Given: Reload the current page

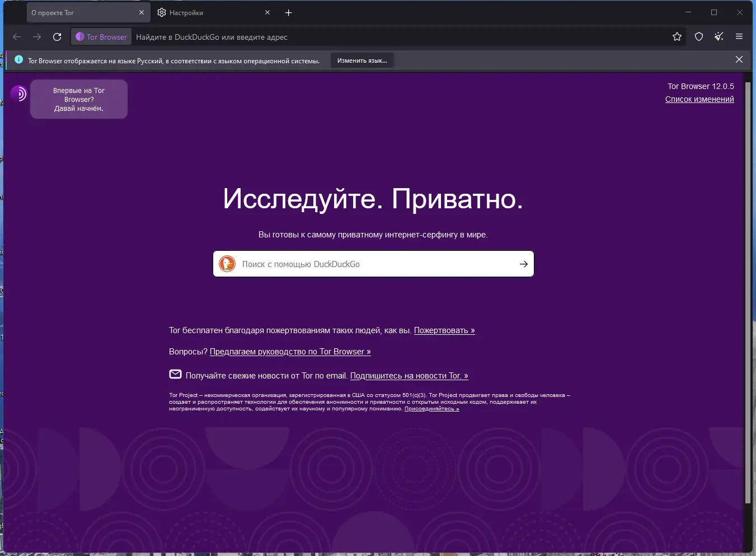Looking at the screenshot, I should [x=57, y=37].
